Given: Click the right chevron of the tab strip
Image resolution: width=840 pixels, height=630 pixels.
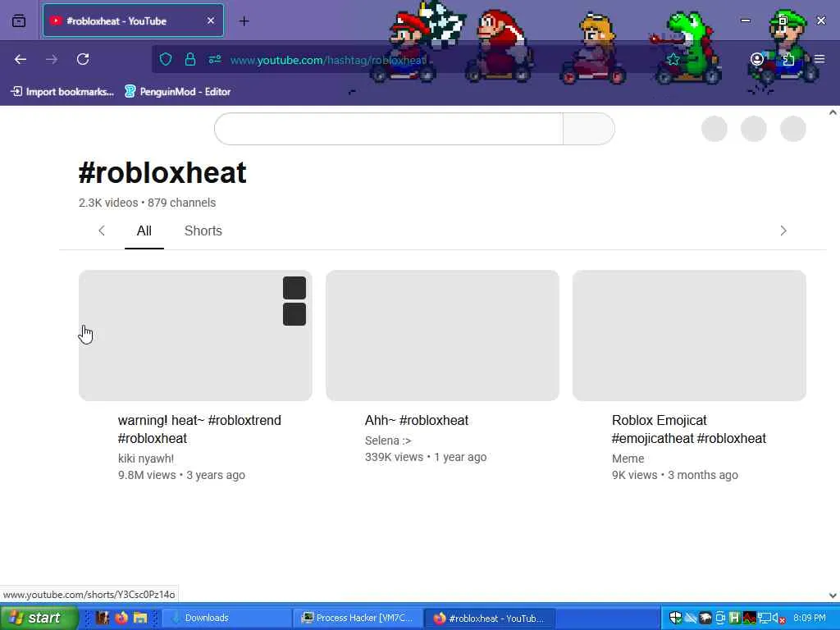Looking at the screenshot, I should (x=783, y=231).
